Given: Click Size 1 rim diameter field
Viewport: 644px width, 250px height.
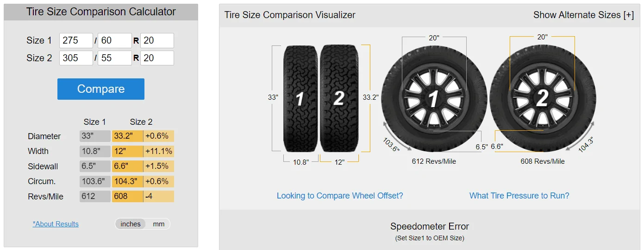Looking at the screenshot, I should click(x=157, y=40).
